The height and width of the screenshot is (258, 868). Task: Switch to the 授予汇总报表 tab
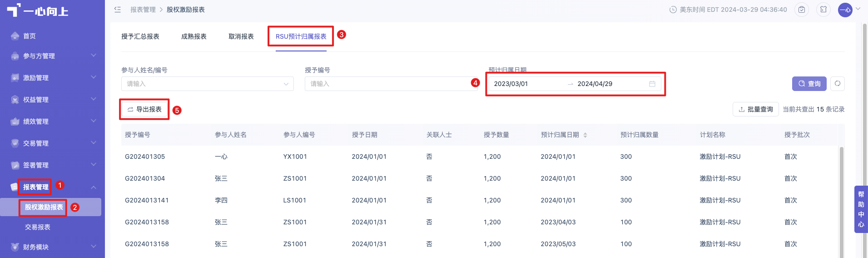tap(140, 36)
